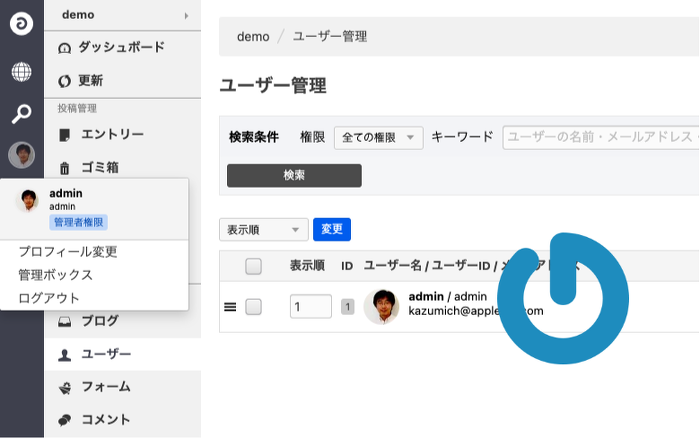
Task: Open the Comment sidebar item
Action: click(105, 420)
